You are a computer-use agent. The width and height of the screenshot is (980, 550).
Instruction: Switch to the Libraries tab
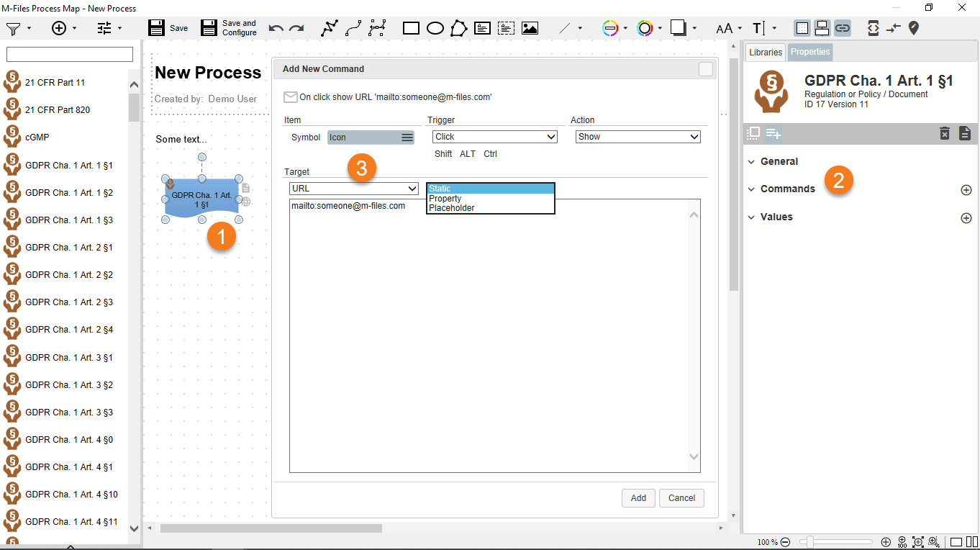pyautogui.click(x=765, y=52)
